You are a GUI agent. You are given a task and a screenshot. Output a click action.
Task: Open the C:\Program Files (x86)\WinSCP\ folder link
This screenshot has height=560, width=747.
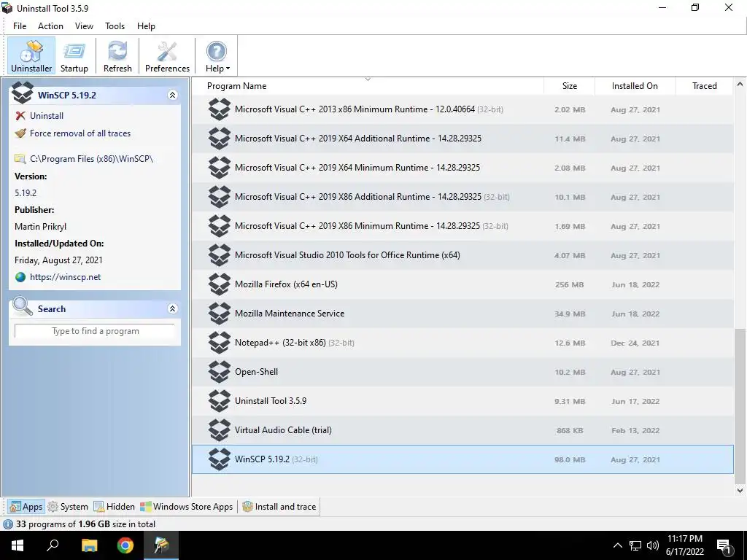tap(91, 159)
